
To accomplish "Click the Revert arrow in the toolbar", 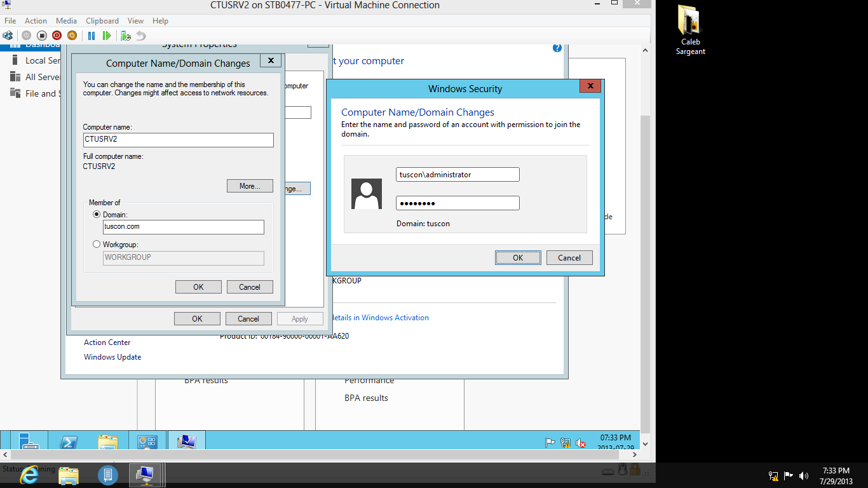I will tap(141, 36).
